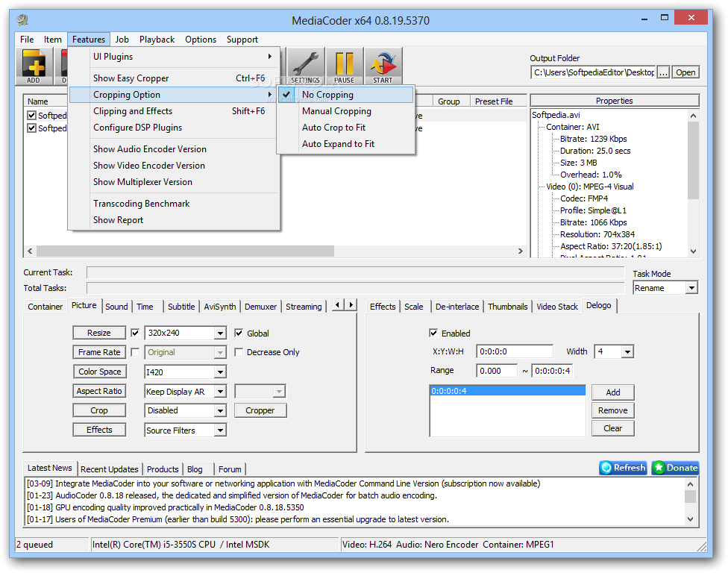Select Configure DSP Plugins menu item
This screenshot has height=573, width=728.
(x=175, y=128)
